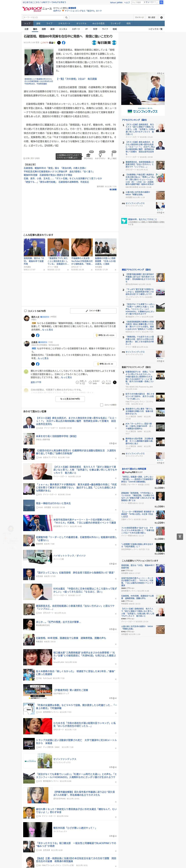
Task: Open the ヘルプ link at top
Action: [x=127, y=2]
